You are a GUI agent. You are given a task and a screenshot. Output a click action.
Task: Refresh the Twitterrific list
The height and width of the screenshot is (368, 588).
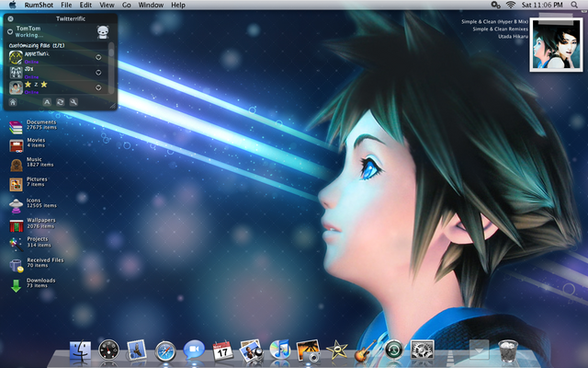pos(60,102)
